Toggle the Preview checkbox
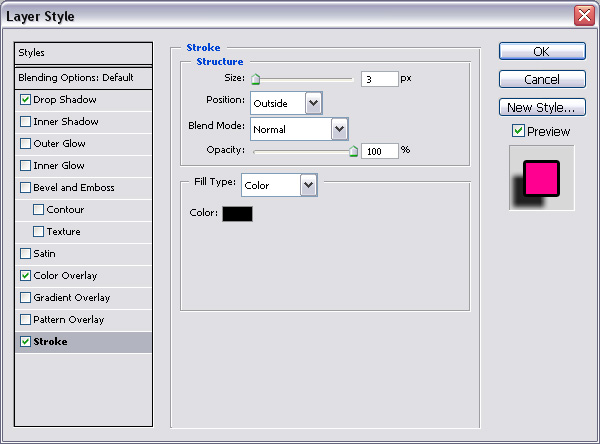Screen dimensions: 600x444 point(518,131)
